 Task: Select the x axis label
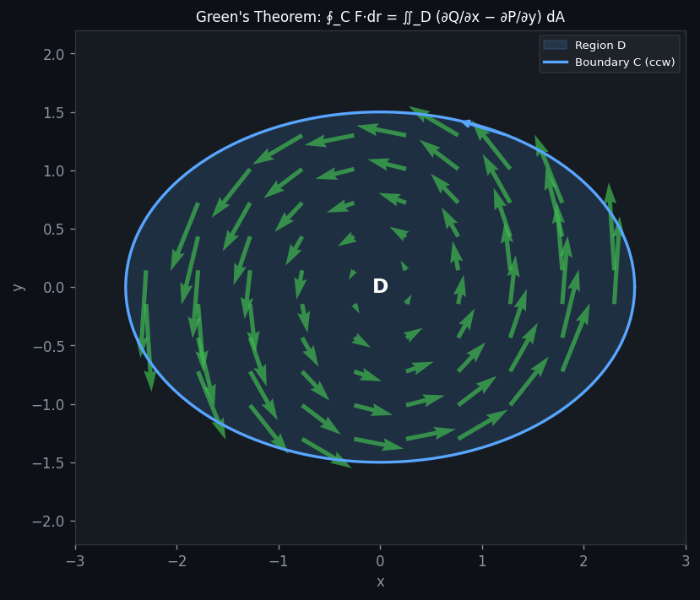pyautogui.click(x=380, y=581)
